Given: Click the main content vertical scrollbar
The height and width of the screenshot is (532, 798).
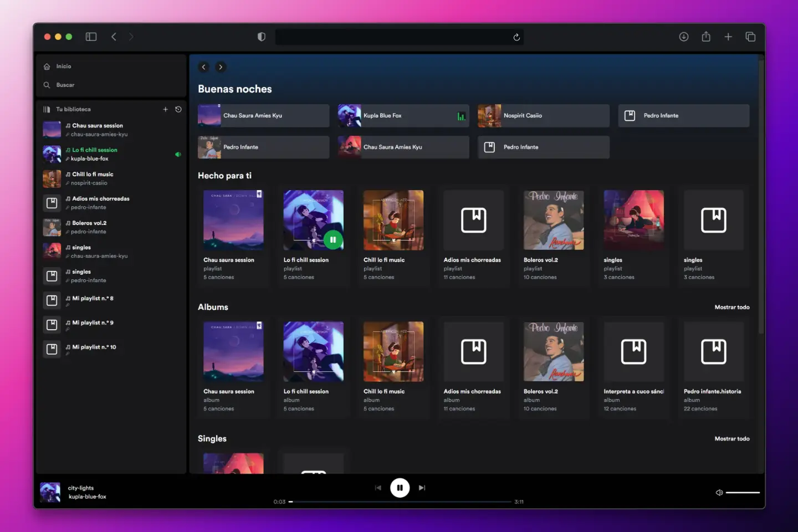Looking at the screenshot, I should point(761,197).
